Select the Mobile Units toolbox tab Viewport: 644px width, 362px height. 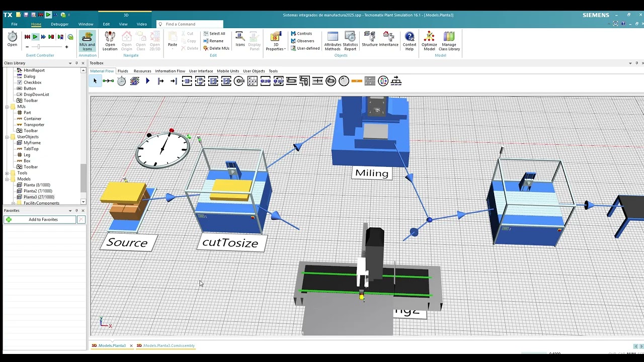tap(228, 71)
